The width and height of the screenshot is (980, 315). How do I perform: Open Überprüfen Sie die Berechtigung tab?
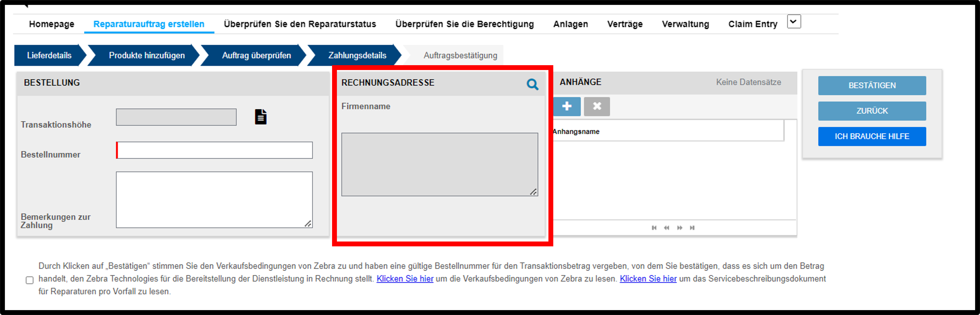(x=465, y=24)
